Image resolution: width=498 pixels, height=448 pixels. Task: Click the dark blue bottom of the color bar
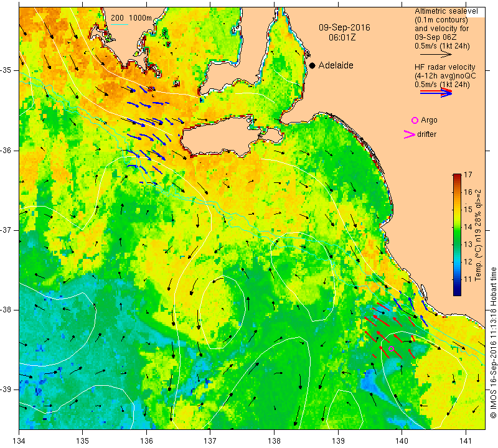pyautogui.click(x=457, y=292)
